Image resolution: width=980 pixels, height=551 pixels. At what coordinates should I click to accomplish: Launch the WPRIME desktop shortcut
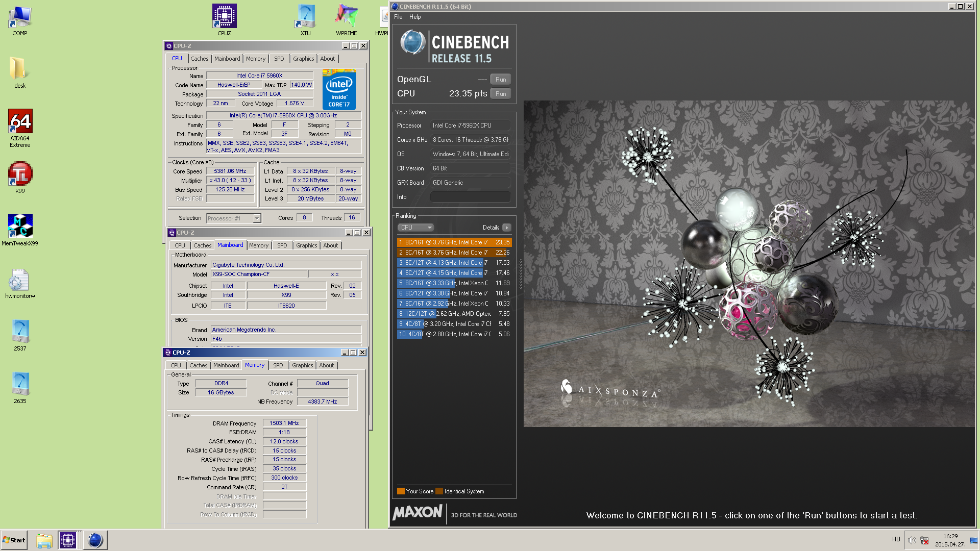click(346, 20)
